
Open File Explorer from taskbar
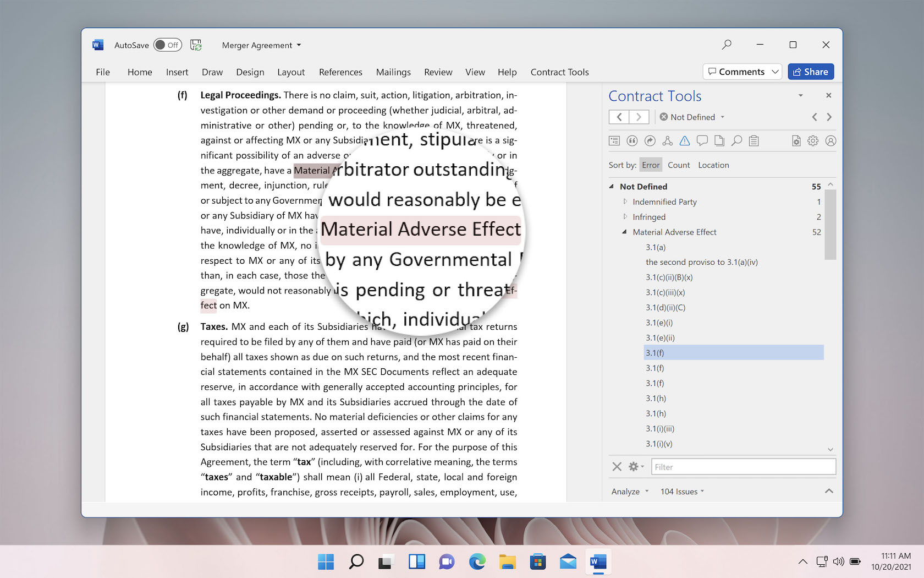(507, 561)
